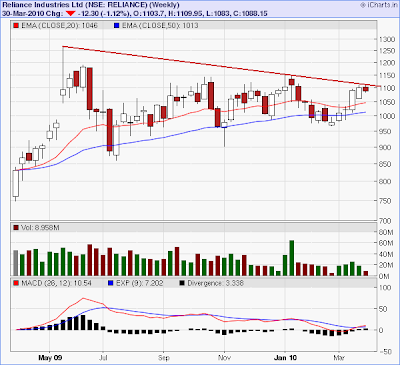Click the last candlestick near the trendline
Image resolution: width=400 pixels, height=365 pixels.
(x=366, y=89)
